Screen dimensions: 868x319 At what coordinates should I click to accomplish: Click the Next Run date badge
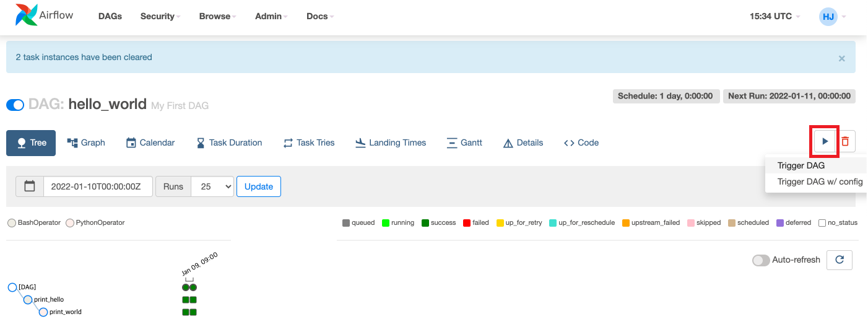789,96
